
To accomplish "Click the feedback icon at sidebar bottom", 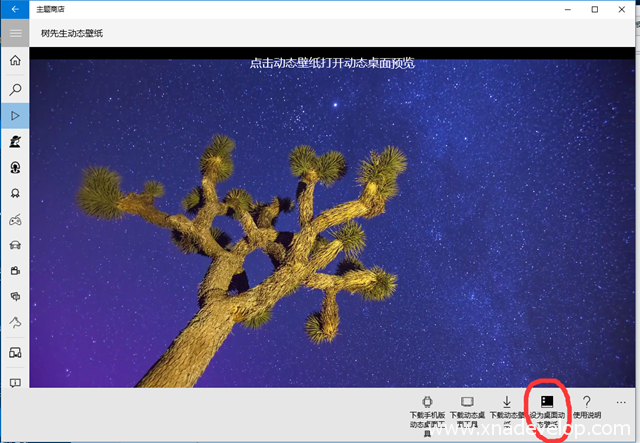I will click(x=15, y=383).
